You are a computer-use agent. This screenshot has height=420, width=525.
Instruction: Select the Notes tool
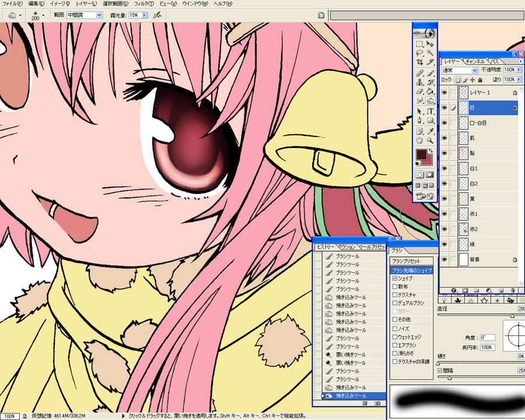(419, 131)
